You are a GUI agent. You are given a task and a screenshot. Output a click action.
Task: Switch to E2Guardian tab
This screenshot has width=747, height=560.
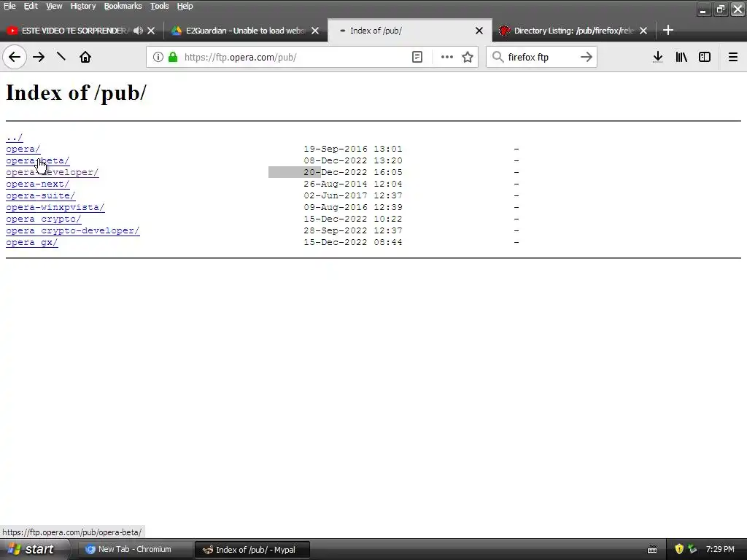(x=245, y=31)
